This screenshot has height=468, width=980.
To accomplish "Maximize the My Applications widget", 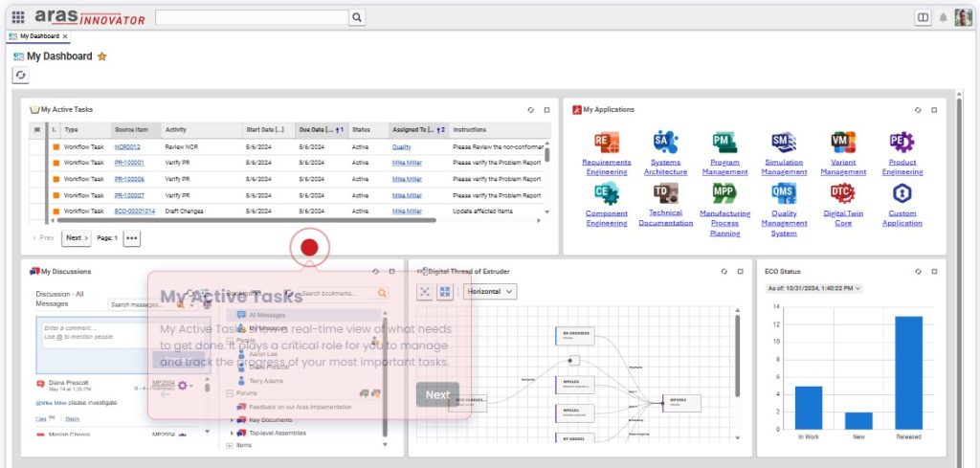I will [x=934, y=110].
